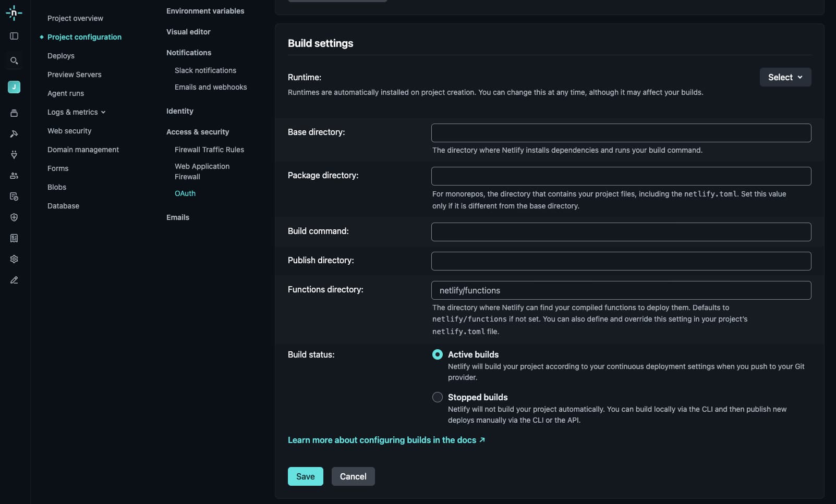Image resolution: width=836 pixels, height=504 pixels.
Task: Open search with the magnifier icon
Action: [14, 60]
